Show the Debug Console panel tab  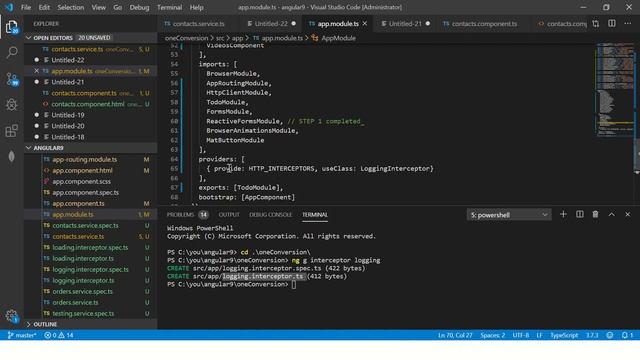(271, 214)
